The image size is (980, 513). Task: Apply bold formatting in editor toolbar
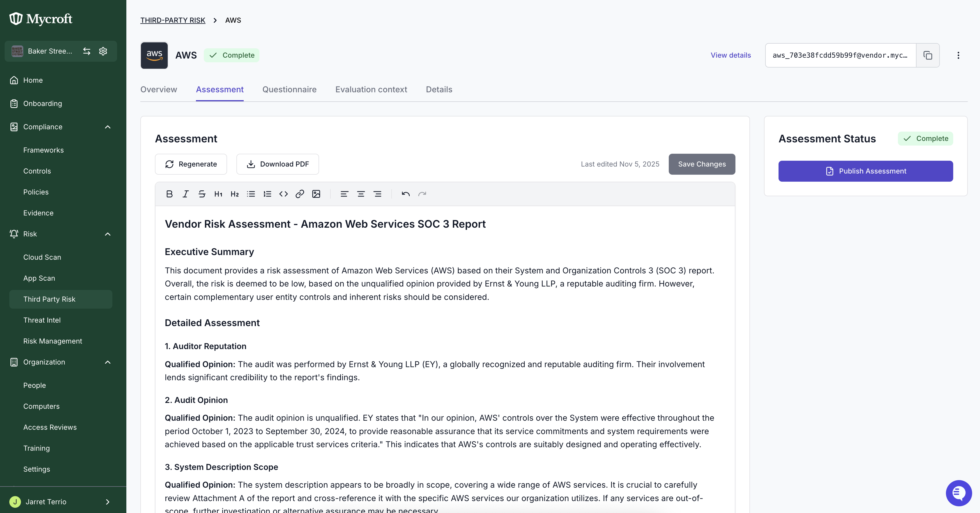[x=169, y=194]
